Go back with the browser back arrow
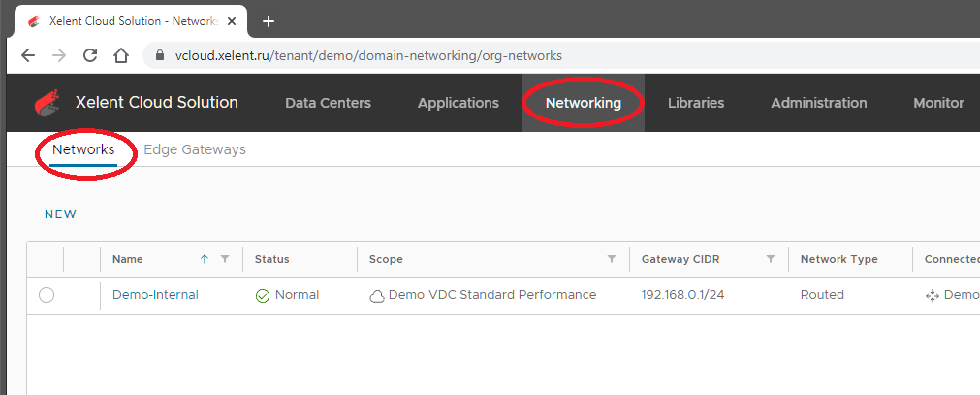The height and width of the screenshot is (395, 980). 27,55
